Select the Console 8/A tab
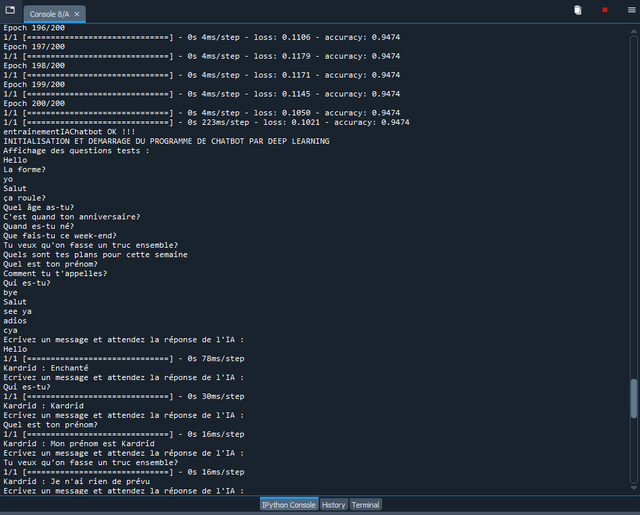The width and height of the screenshot is (640, 515). tap(54, 14)
